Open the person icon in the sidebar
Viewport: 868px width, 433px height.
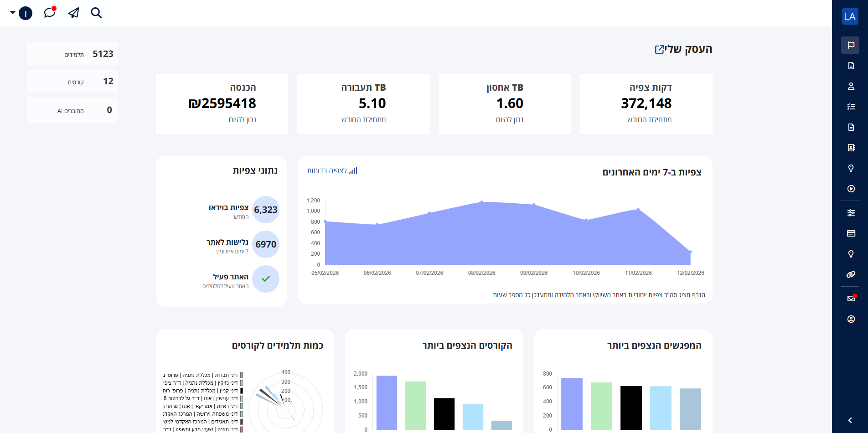pyautogui.click(x=851, y=86)
